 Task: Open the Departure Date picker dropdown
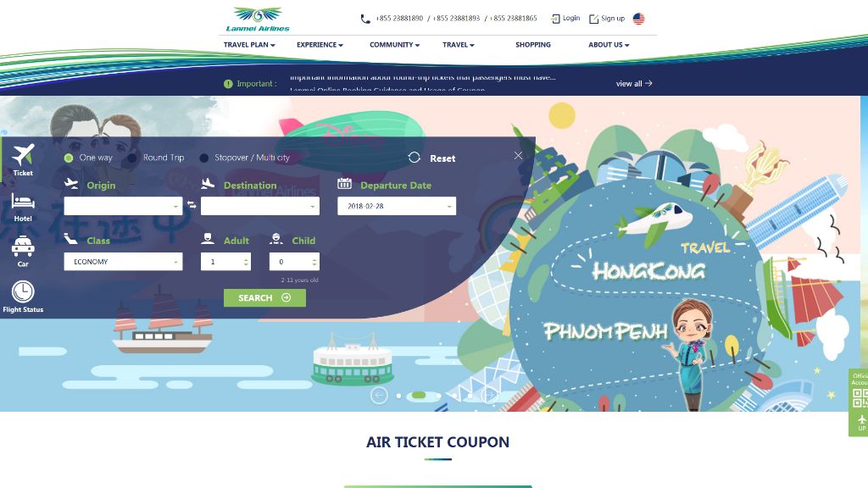397,206
